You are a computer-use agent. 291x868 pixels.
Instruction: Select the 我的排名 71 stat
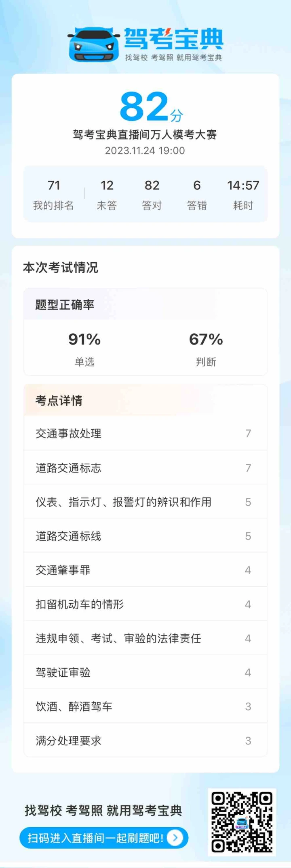[54, 195]
